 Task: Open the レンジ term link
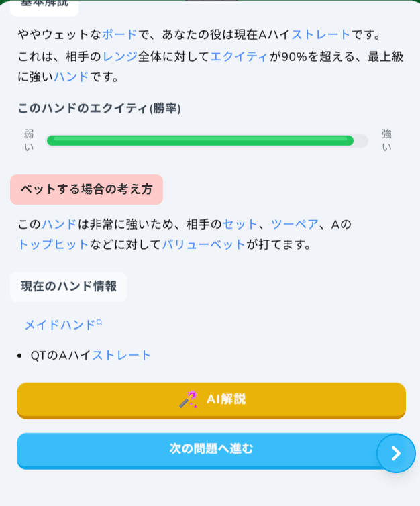point(120,57)
